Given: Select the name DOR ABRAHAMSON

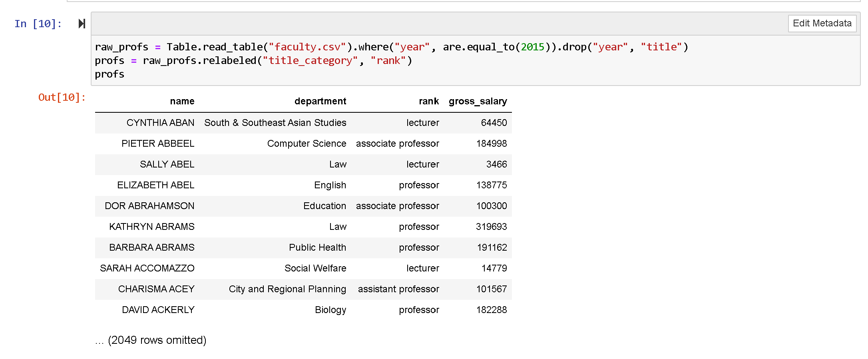Looking at the screenshot, I should pyautogui.click(x=149, y=206).
